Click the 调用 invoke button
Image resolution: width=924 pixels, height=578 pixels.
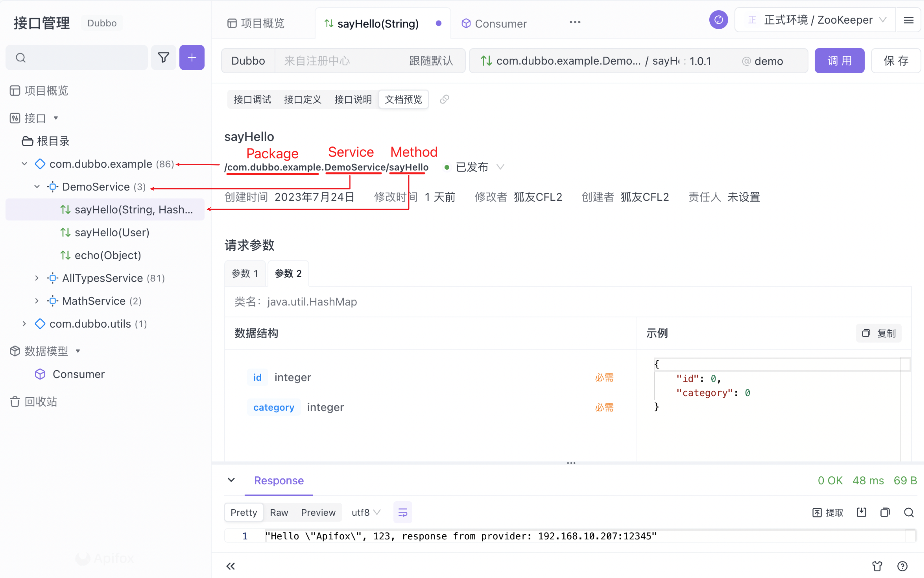[839, 61]
